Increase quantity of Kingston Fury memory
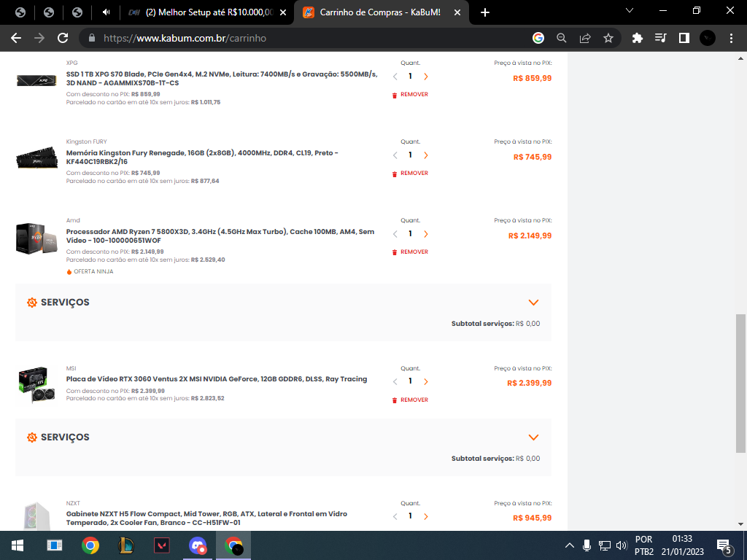The image size is (747, 560). pos(426,155)
